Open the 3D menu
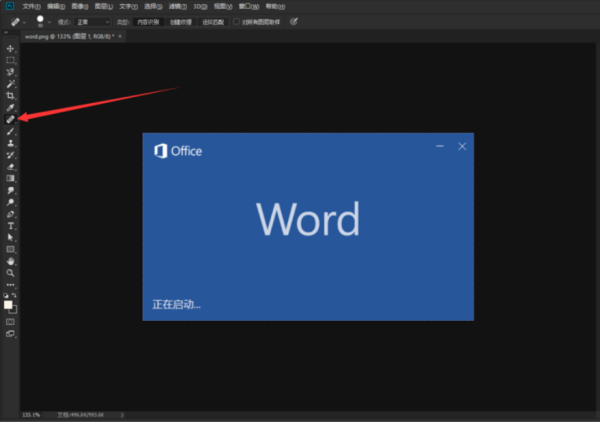 click(x=200, y=7)
